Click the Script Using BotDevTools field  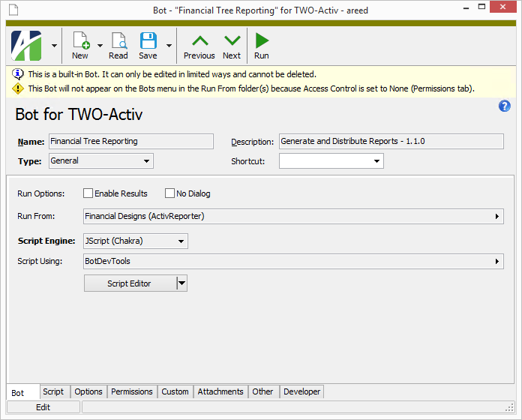(x=293, y=261)
